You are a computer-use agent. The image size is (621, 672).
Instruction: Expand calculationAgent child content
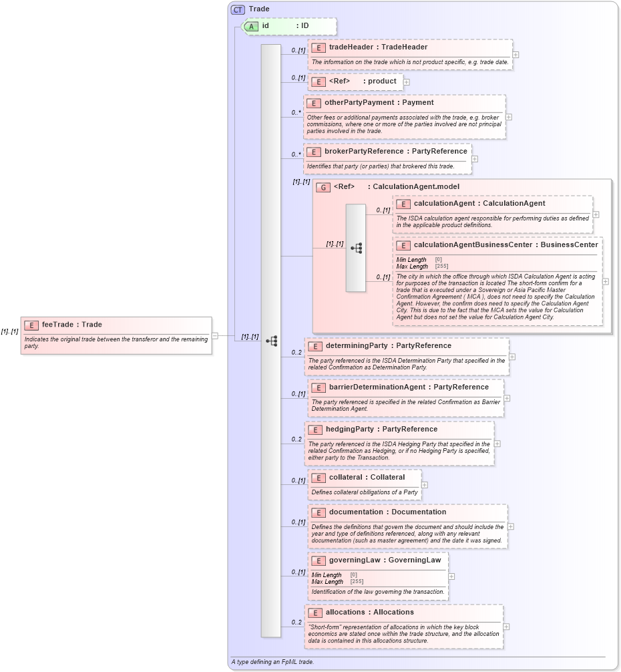(594, 214)
